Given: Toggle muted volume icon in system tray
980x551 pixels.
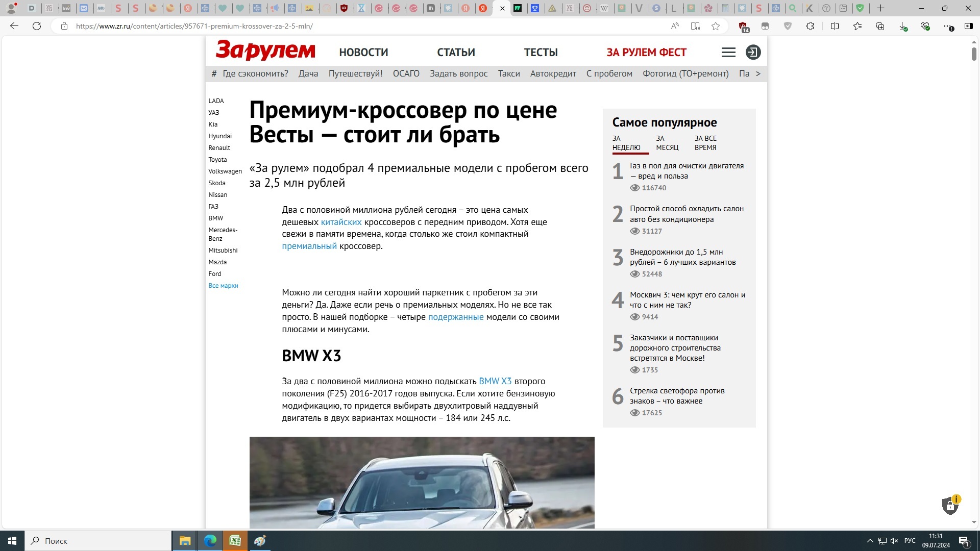Looking at the screenshot, I should coord(894,541).
